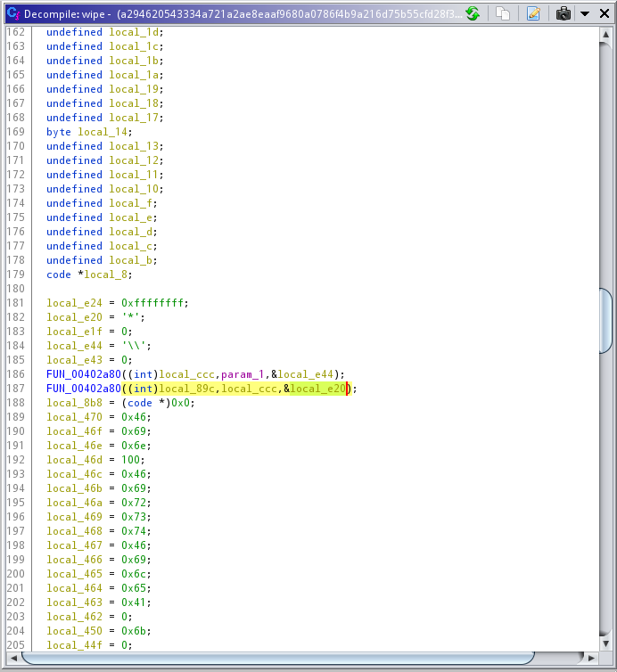Click the highlighted local_e20 argument on line 187
Image resolution: width=617 pixels, height=672 pixels.
pos(317,389)
